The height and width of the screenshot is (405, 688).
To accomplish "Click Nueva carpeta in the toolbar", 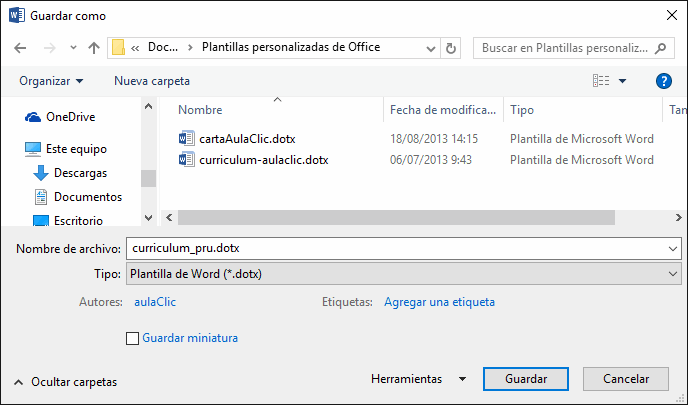I will tap(152, 81).
